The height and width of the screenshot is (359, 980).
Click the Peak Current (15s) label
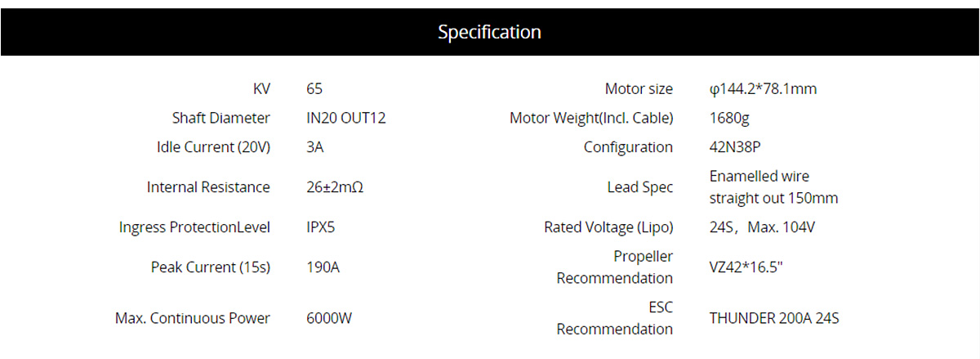(210, 267)
